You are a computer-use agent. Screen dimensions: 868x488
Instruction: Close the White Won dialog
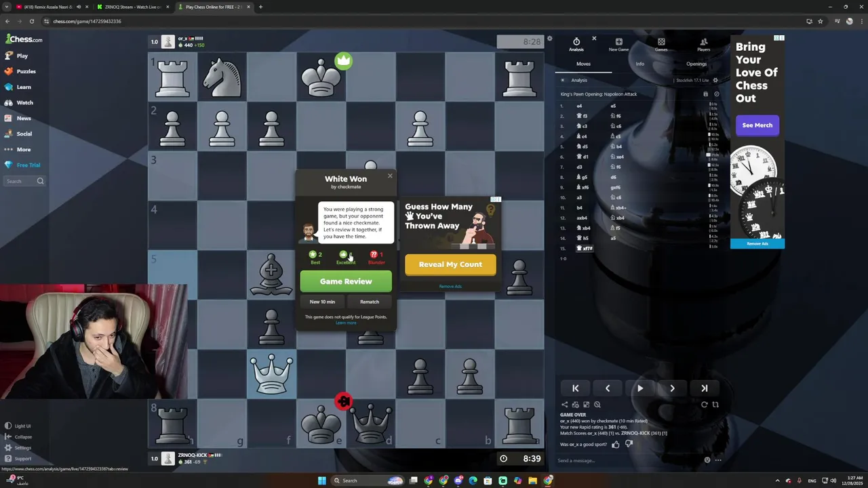pos(390,176)
